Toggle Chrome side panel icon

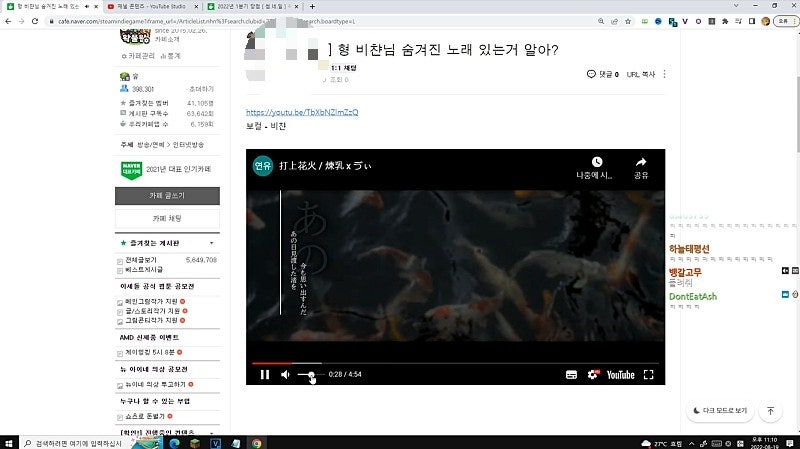[x=752, y=21]
